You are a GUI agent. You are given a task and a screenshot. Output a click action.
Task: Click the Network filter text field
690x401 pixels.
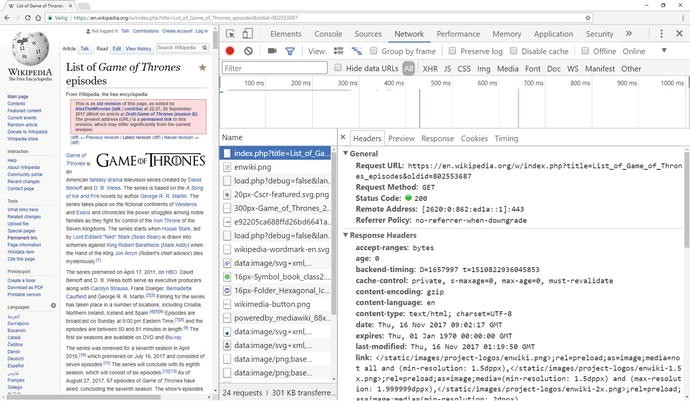pyautogui.click(x=275, y=68)
